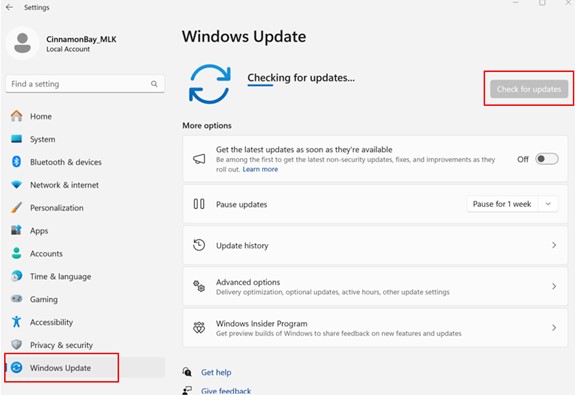Open the Advanced options row
Image resolution: width=575 pixels, height=395 pixels.
point(375,286)
